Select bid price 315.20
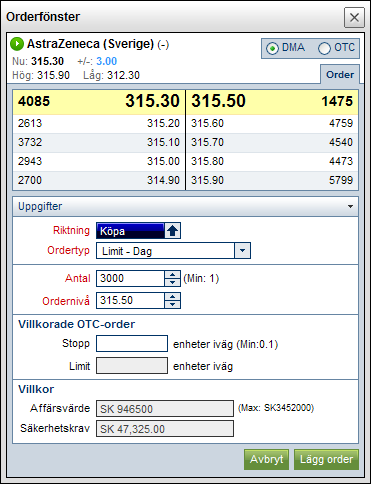 [x=163, y=123]
